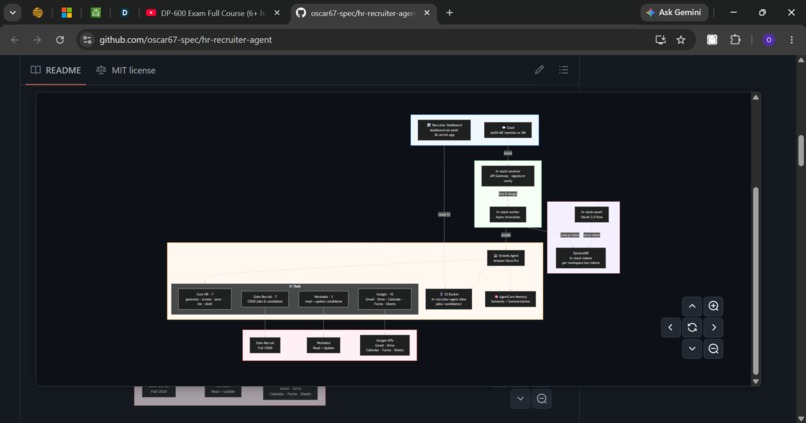View site information icon in address bar
This screenshot has height=423, width=806.
(x=87, y=40)
